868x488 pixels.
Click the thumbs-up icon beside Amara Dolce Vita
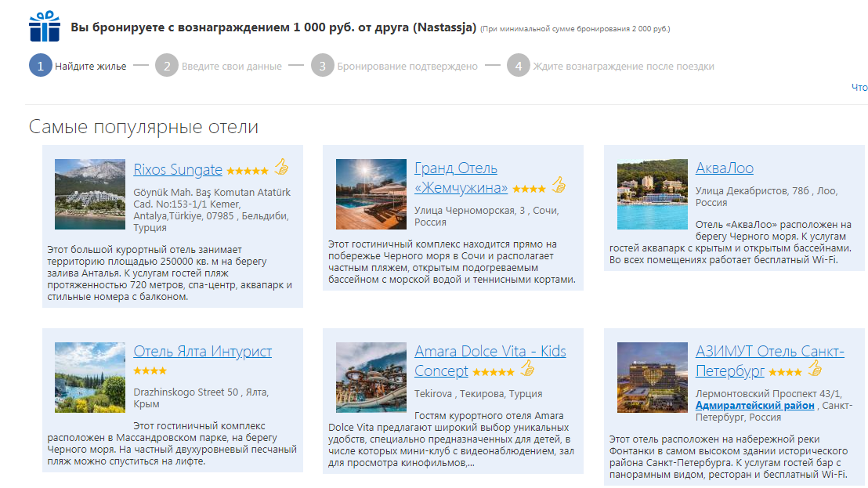[527, 368]
